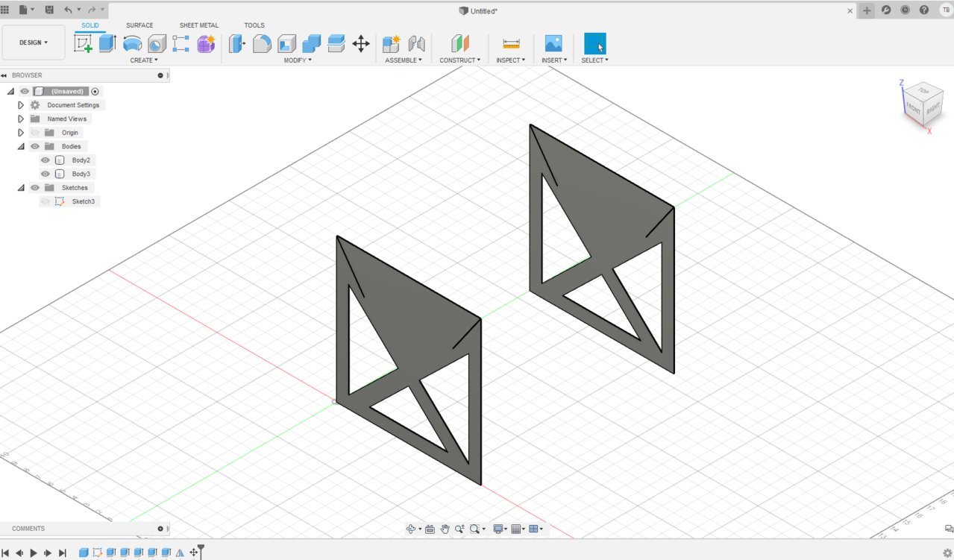The height and width of the screenshot is (560, 954).
Task: Undo the last action
Action: coord(69,10)
